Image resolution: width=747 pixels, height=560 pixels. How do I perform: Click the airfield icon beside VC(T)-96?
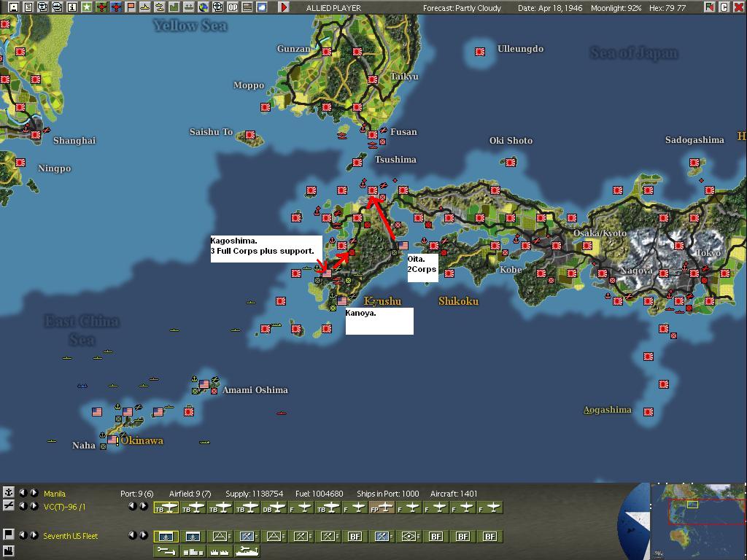[x=8, y=506]
